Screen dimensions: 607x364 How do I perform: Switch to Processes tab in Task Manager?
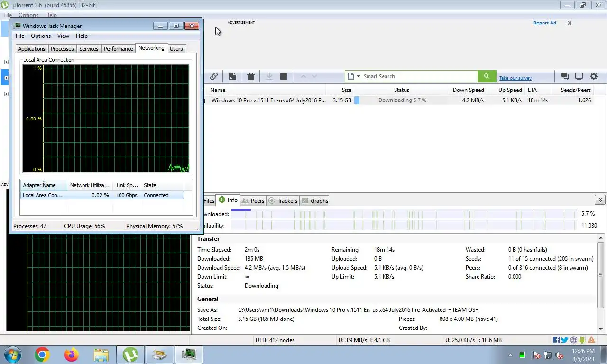click(x=62, y=49)
